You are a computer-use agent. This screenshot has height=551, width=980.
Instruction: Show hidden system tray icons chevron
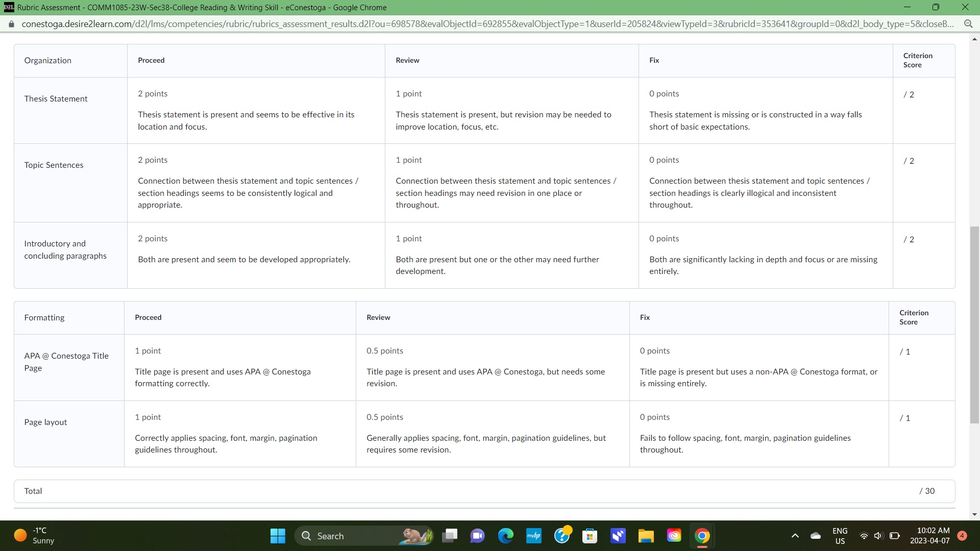tap(795, 536)
